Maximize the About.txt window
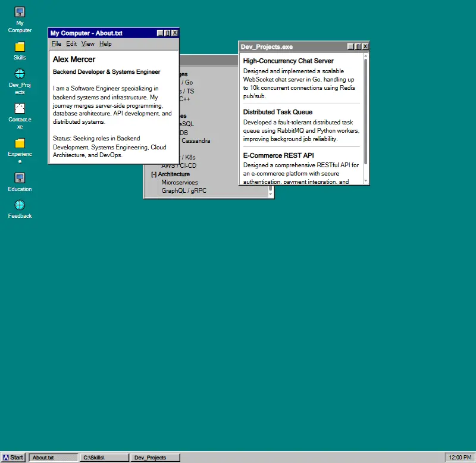 pos(167,33)
